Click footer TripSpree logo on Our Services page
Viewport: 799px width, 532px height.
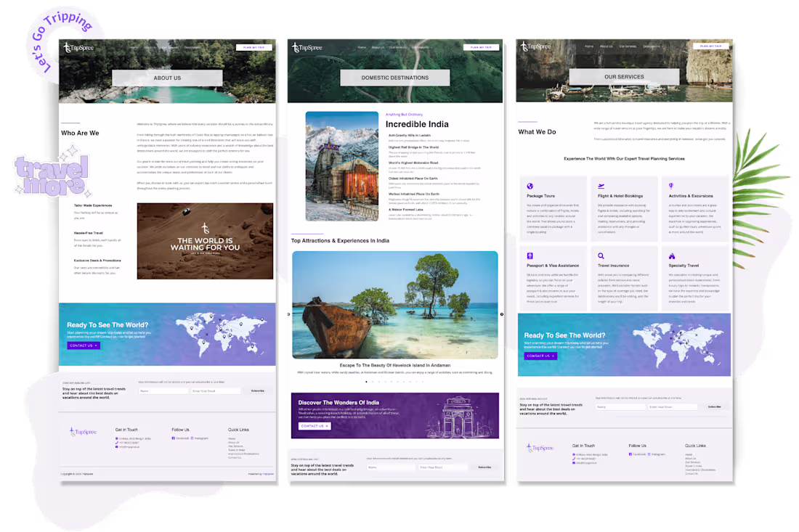[x=540, y=448]
